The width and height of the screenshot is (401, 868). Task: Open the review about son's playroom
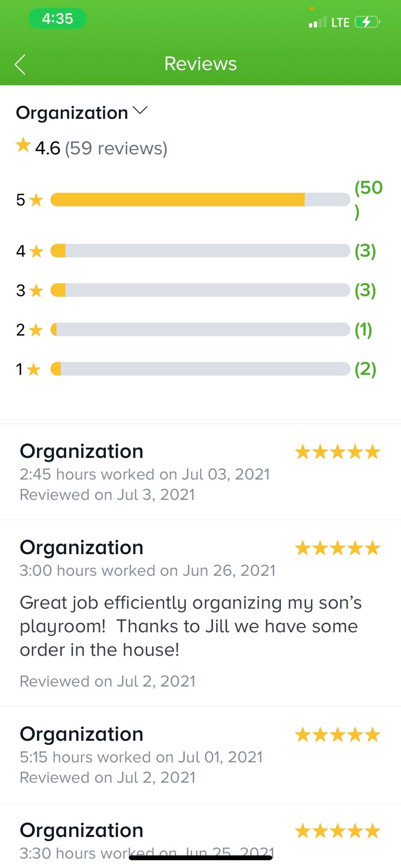coord(200,613)
